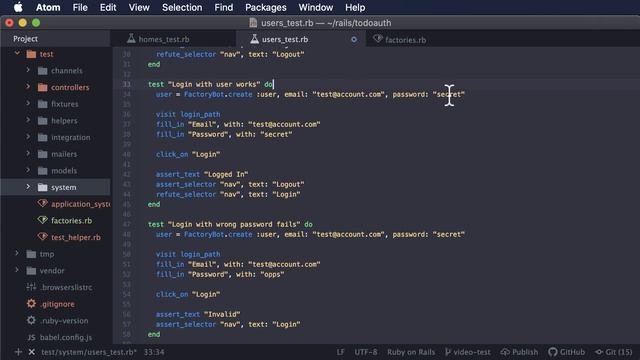Screen dimensions: 640x360
Task: Click the vendor folder icon
Action: click(31, 271)
